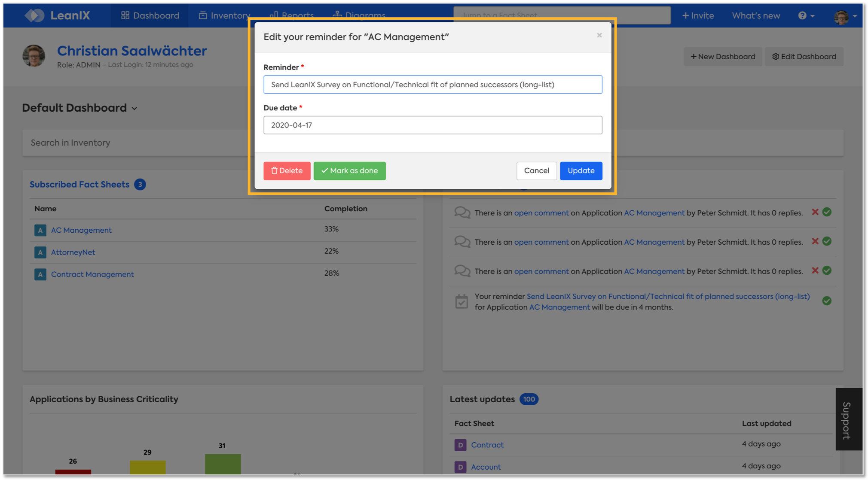
Task: Click the green bar showing 31 in chart
Action: (223, 464)
